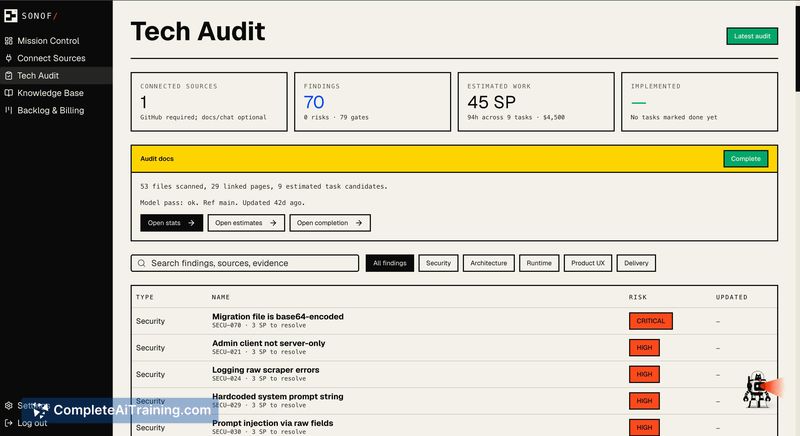The height and width of the screenshot is (436, 800).
Task: Filter by All findings
Action: [390, 263]
